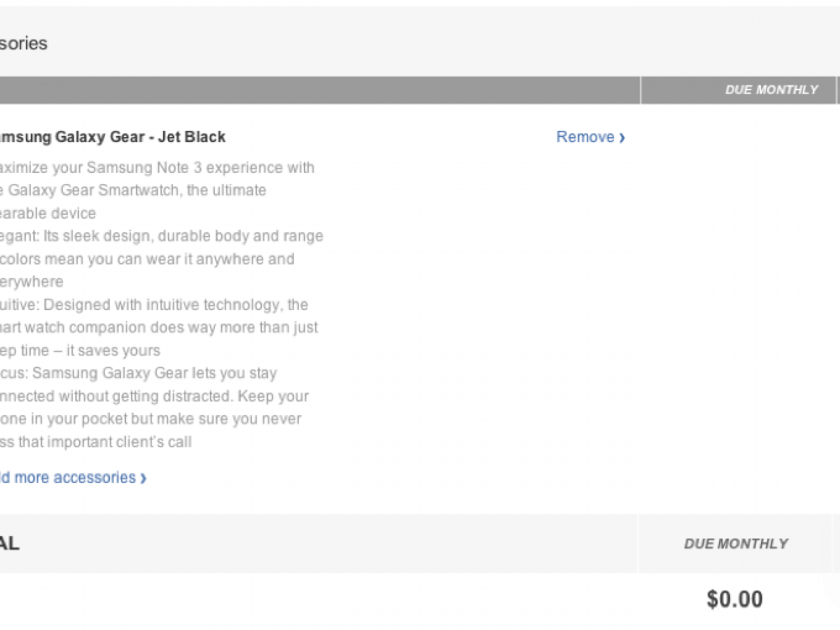
Task: Click the 'Galaxy Gear Smartwatch, the ultimate' line
Action: coord(133,190)
